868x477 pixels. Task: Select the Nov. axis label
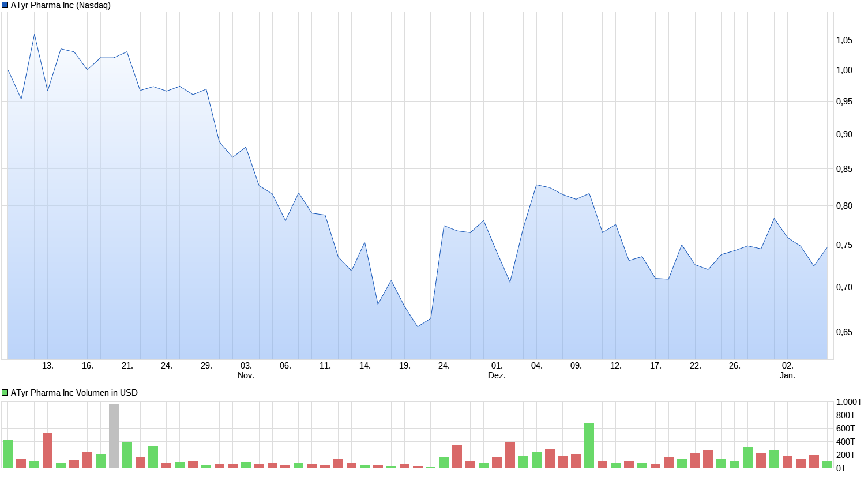pyautogui.click(x=245, y=374)
